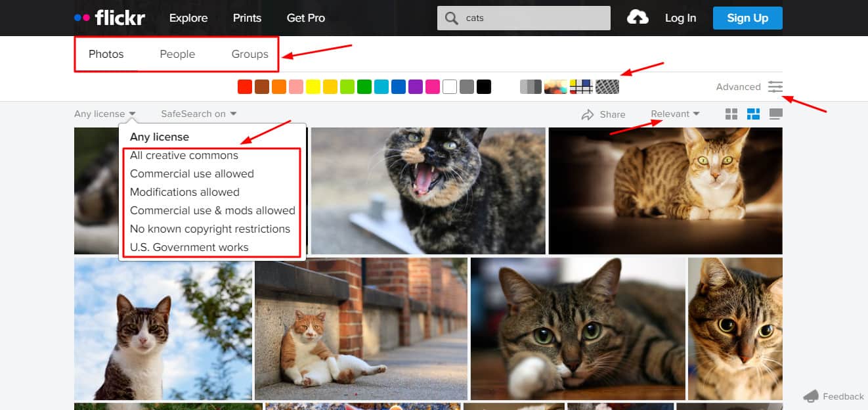
Task: Pick the dark green color swatch
Action: pyautogui.click(x=364, y=87)
